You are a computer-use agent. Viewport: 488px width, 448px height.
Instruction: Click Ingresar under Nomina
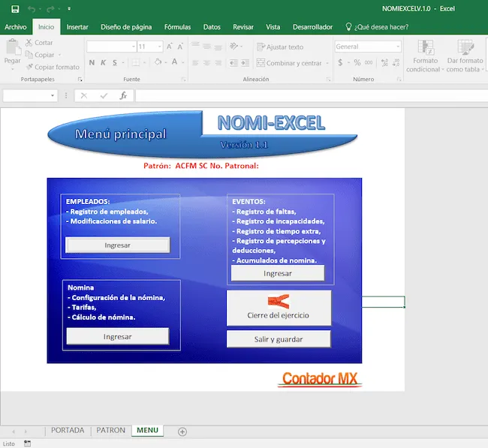point(118,337)
